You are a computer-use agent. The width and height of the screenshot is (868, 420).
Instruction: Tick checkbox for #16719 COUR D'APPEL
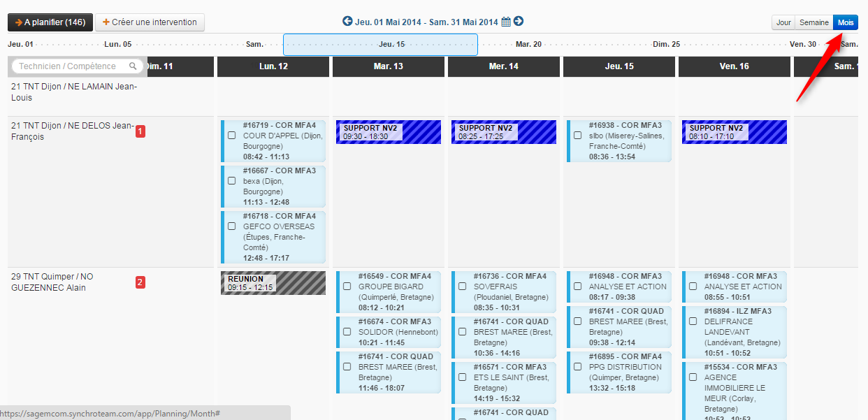pos(231,136)
